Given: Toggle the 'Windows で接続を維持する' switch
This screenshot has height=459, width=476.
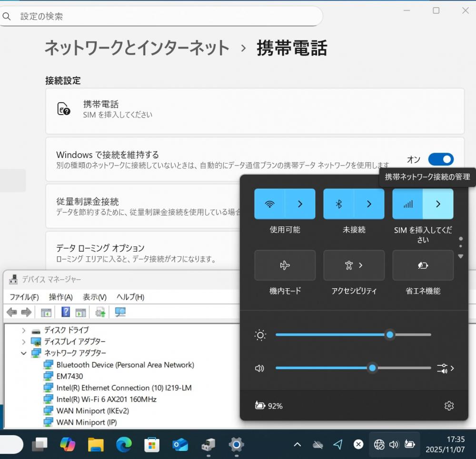Looking at the screenshot, I should (440, 159).
